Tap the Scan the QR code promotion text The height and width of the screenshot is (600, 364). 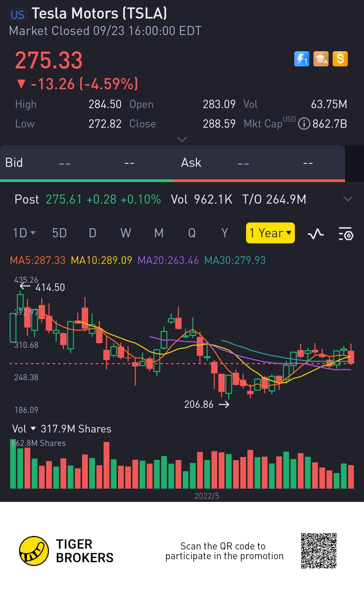224,551
